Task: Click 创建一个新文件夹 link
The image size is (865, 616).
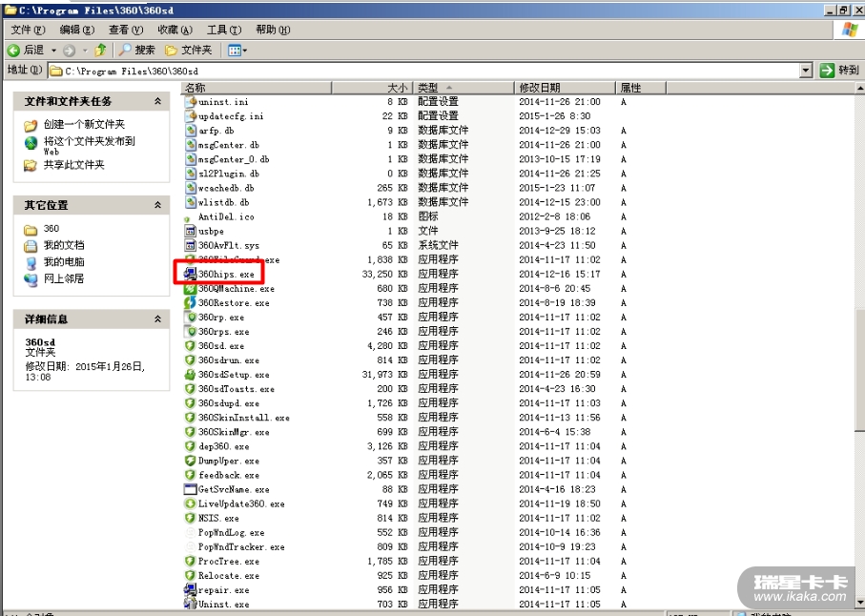Action: click(x=85, y=125)
